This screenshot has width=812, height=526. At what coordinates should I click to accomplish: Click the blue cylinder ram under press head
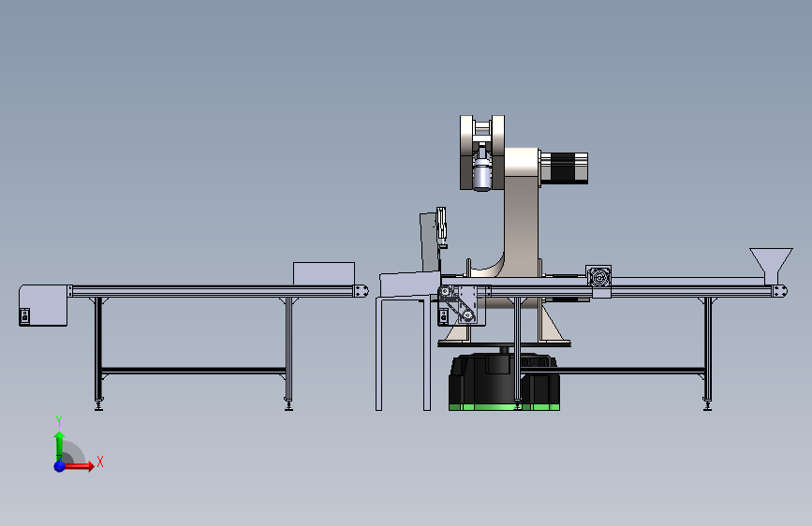[482, 176]
